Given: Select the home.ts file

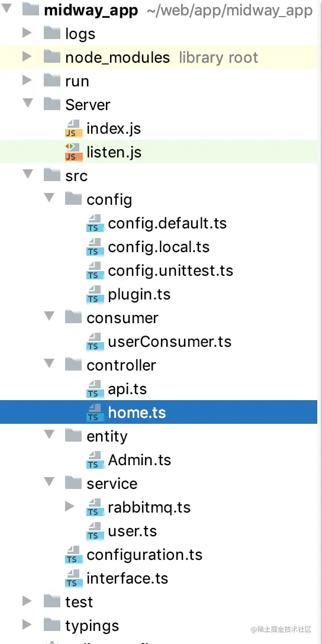Looking at the screenshot, I should tap(159, 412).
